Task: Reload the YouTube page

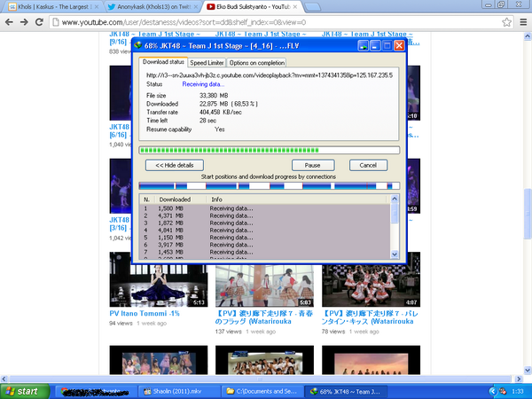Action: tap(39, 22)
